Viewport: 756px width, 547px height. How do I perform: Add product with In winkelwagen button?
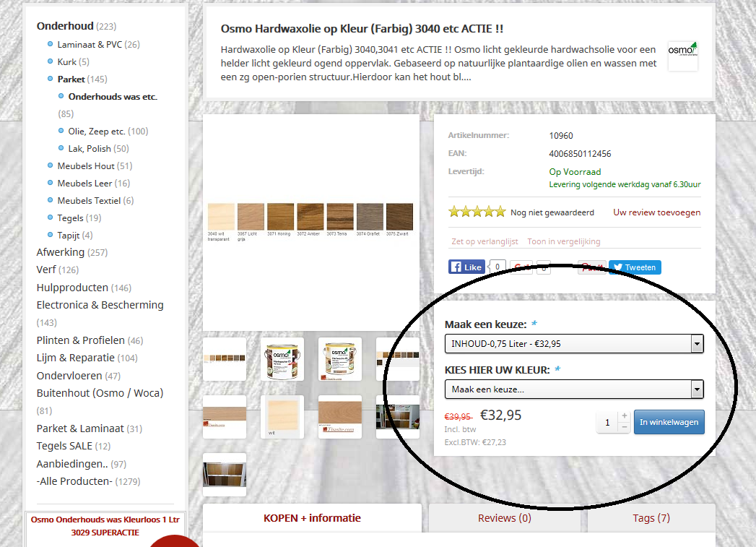click(669, 422)
